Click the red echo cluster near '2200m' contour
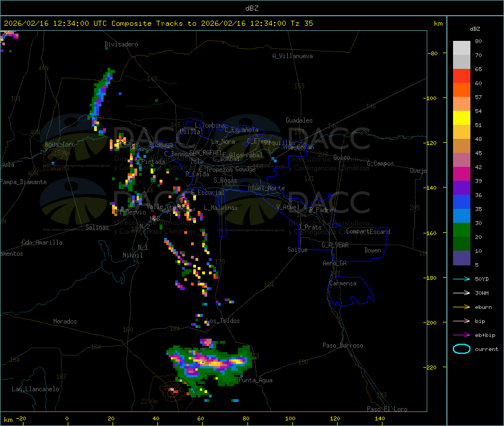This screenshot has width=504, height=426. [174, 390]
